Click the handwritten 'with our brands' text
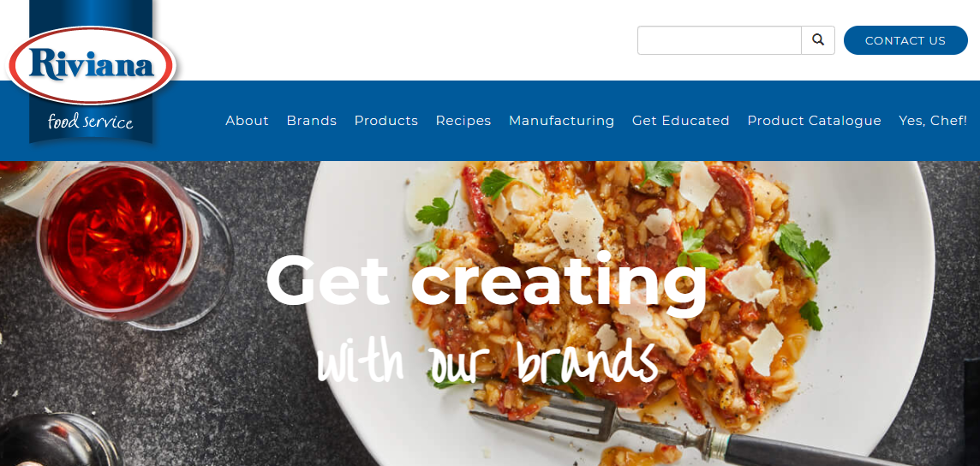The width and height of the screenshot is (980, 466). click(x=487, y=362)
